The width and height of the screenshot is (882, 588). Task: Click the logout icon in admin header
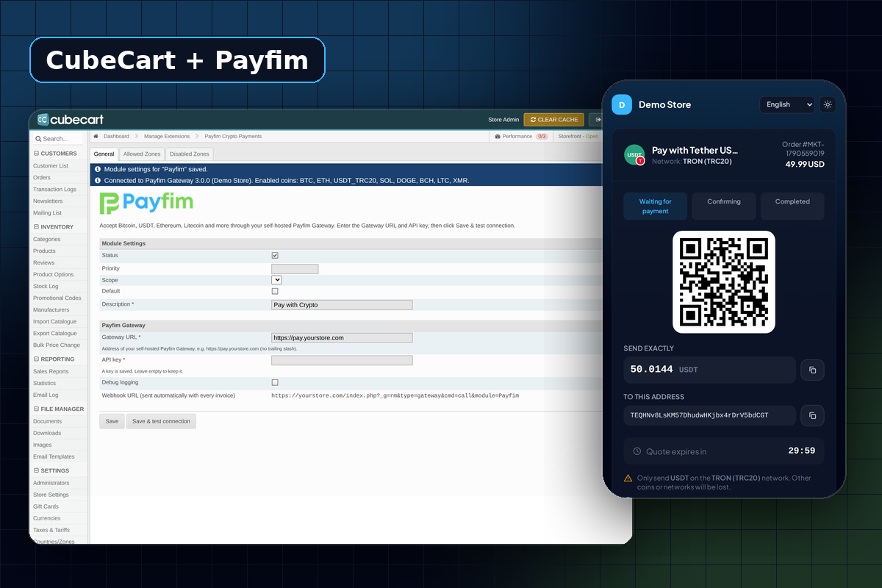click(598, 119)
